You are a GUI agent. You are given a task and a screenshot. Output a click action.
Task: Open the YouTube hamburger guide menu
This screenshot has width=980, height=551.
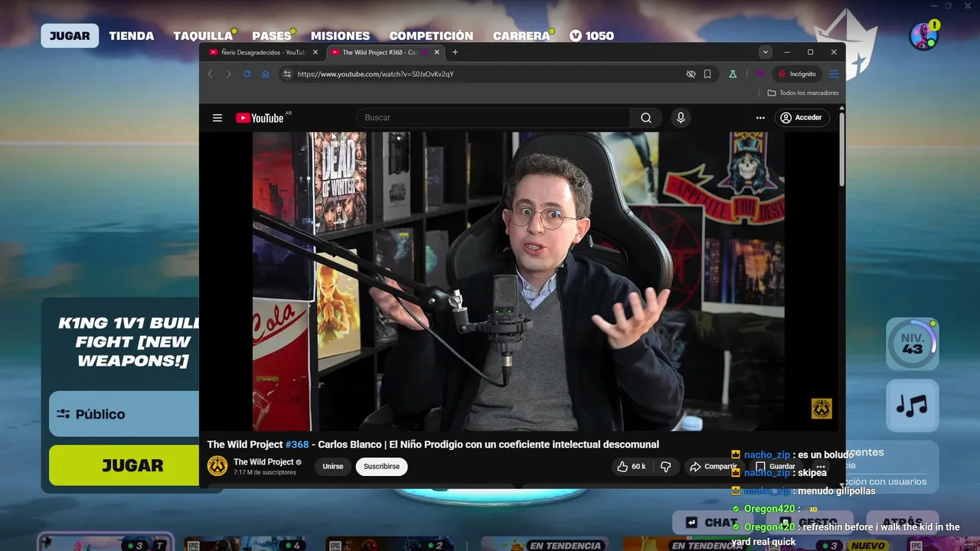217,118
